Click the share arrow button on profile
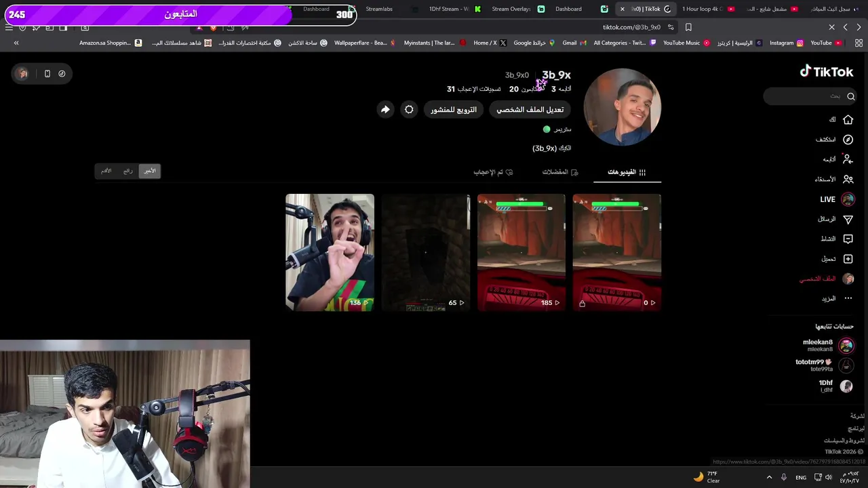Screen dimensions: 868x488 click(385, 110)
